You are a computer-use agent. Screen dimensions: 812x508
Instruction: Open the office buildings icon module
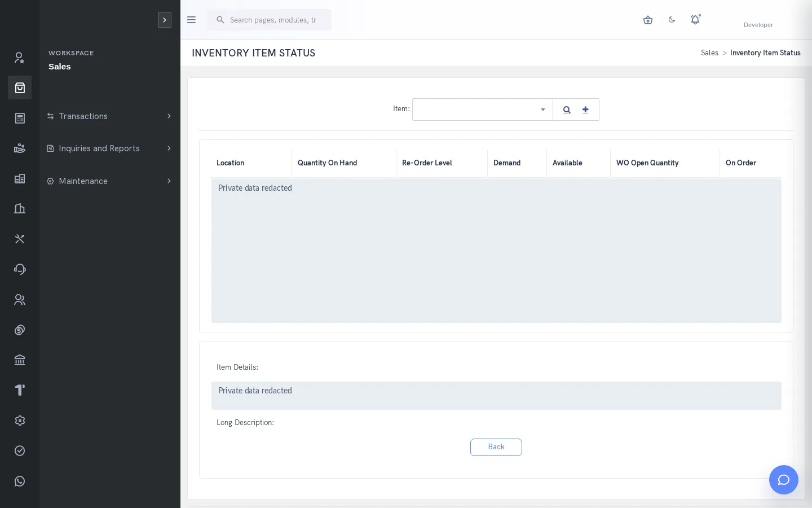(20, 209)
